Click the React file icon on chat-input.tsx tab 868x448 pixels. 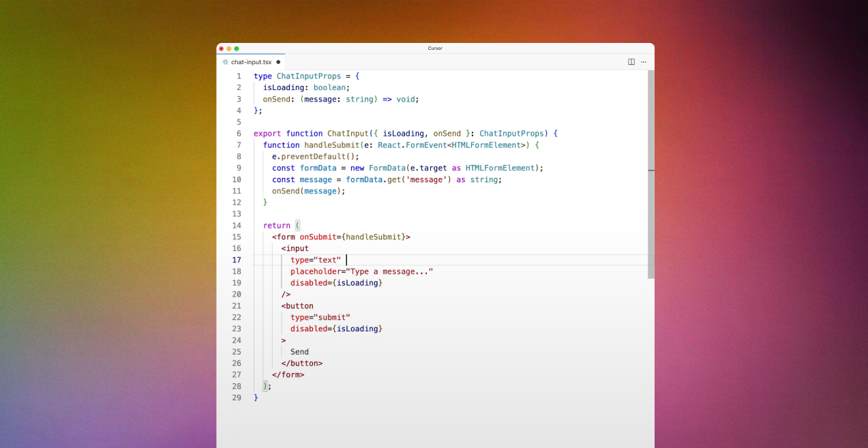point(225,62)
